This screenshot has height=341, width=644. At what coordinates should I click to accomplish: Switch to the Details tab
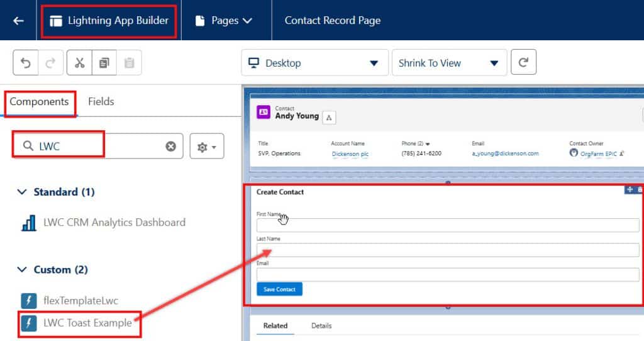point(321,326)
